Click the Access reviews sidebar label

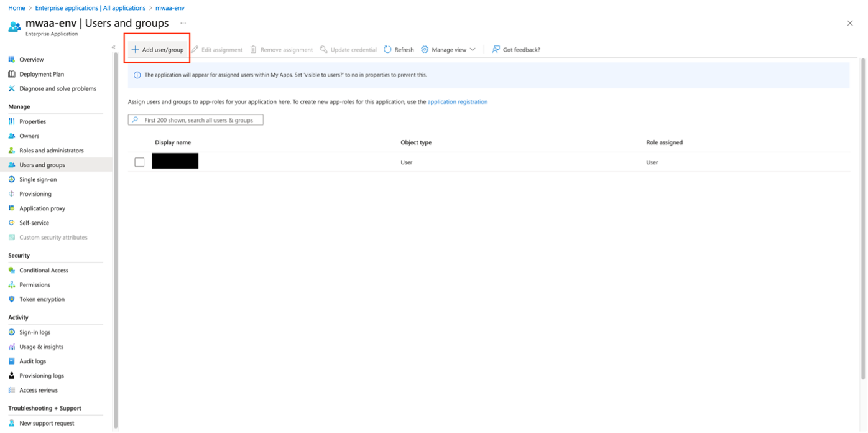tap(39, 390)
